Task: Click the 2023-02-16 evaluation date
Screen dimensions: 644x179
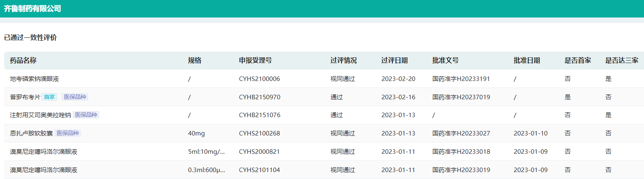Action: click(x=399, y=97)
